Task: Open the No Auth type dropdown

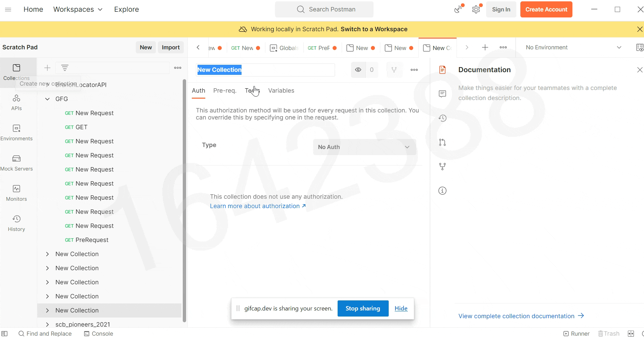Action: click(364, 147)
